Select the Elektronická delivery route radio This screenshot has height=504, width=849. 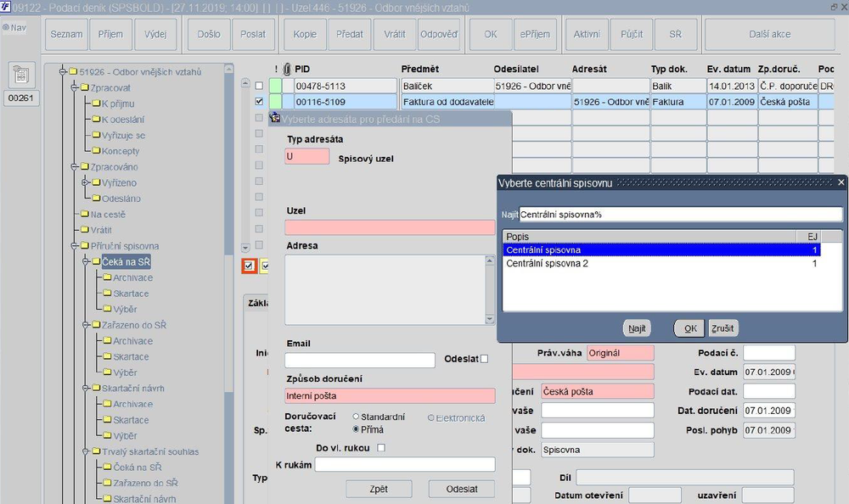click(x=431, y=417)
